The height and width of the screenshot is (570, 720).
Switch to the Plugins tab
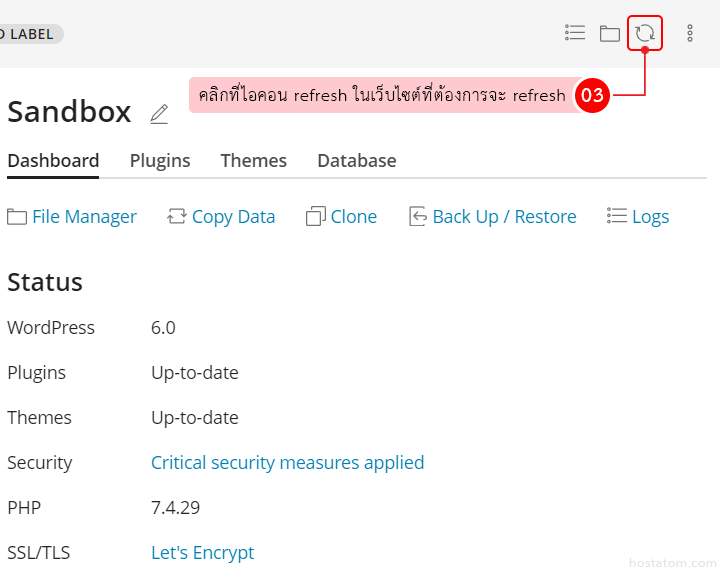pos(160,161)
